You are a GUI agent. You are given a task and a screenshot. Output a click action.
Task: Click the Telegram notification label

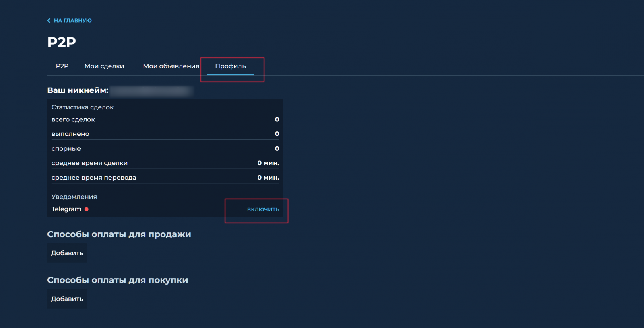point(66,209)
